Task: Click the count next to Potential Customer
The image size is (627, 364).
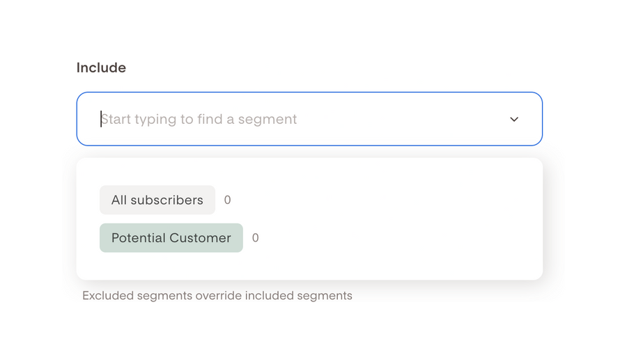Action: pos(255,238)
